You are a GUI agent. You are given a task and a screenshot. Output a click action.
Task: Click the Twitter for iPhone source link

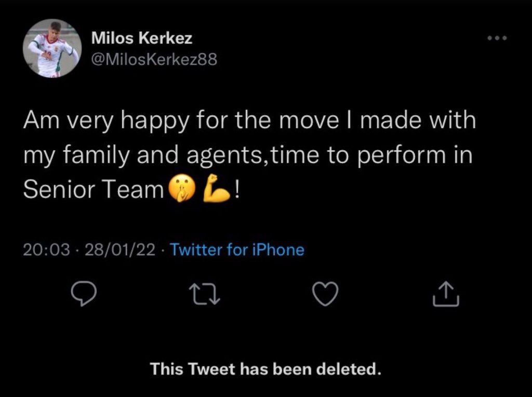click(x=237, y=250)
